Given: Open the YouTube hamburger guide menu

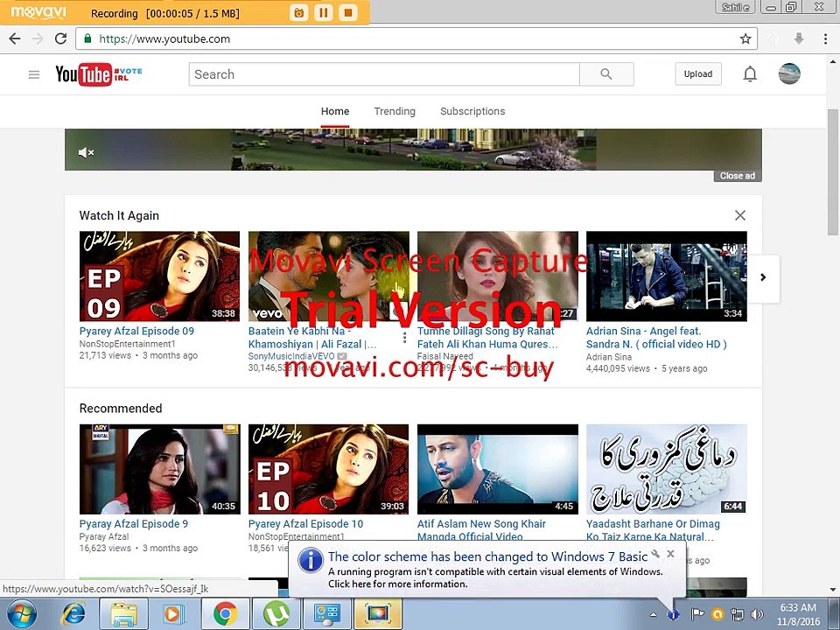Looking at the screenshot, I should pyautogui.click(x=34, y=74).
